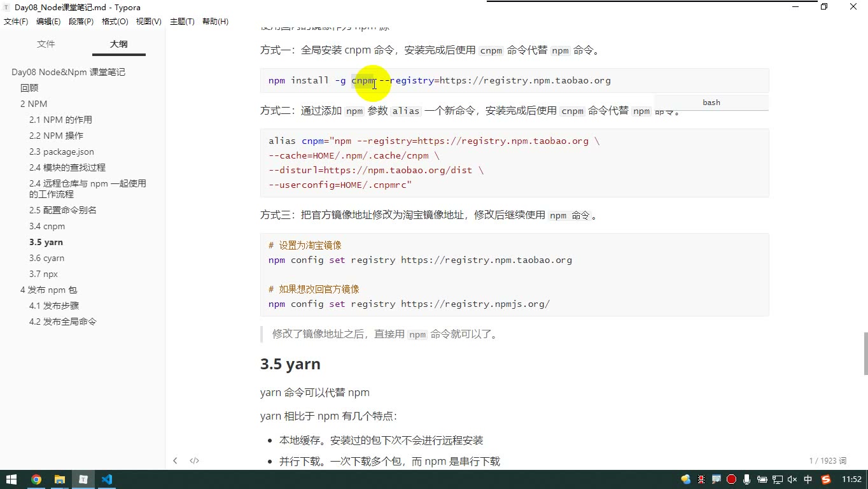Screen dimensions: 868x489
Task: Click the Sogou input method tray icon
Action: (826, 479)
